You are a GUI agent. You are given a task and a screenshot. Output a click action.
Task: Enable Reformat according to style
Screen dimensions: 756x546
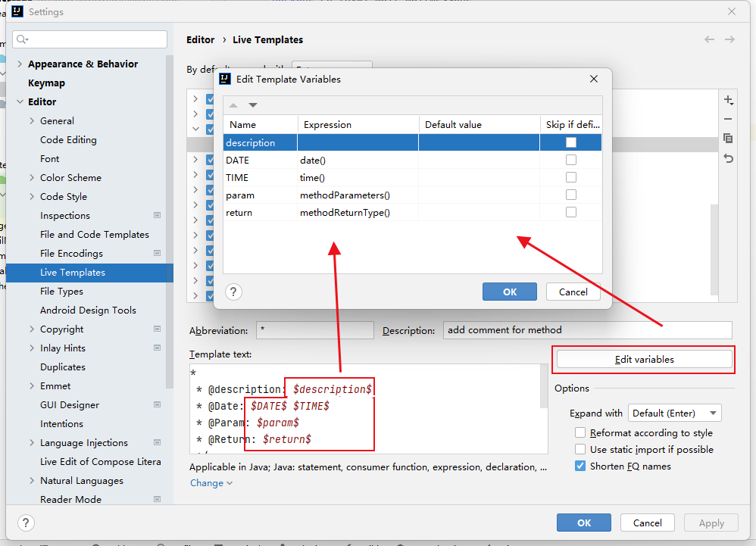tap(580, 433)
